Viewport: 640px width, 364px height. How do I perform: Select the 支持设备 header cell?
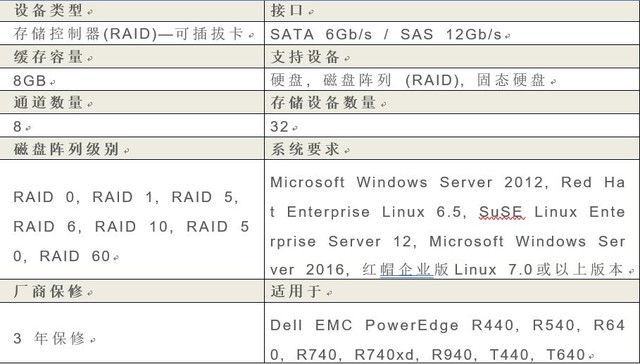click(x=452, y=57)
